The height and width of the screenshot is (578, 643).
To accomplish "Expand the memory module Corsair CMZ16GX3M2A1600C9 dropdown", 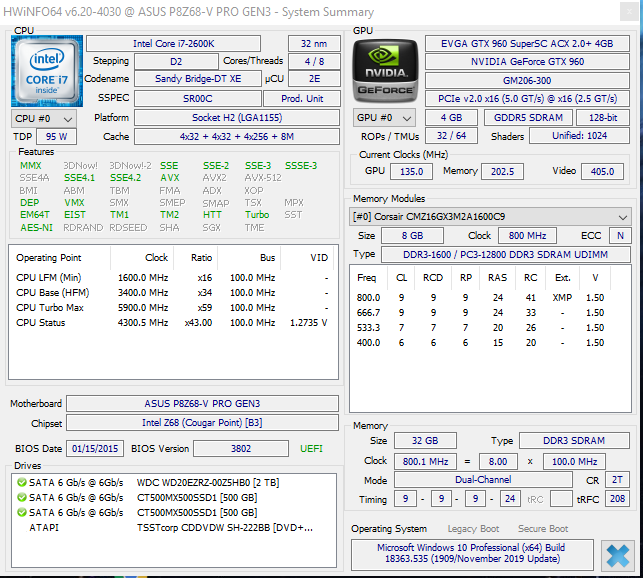I will 490,217.
